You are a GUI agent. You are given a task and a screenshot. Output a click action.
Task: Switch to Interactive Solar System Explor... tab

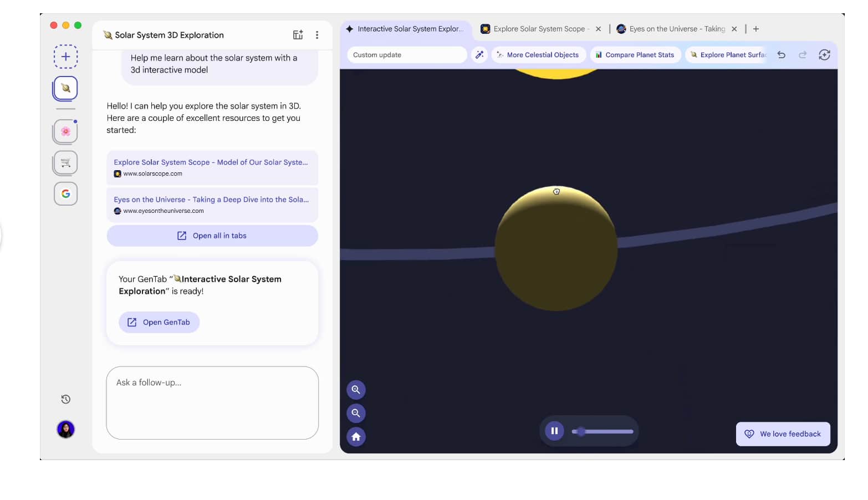pos(406,29)
